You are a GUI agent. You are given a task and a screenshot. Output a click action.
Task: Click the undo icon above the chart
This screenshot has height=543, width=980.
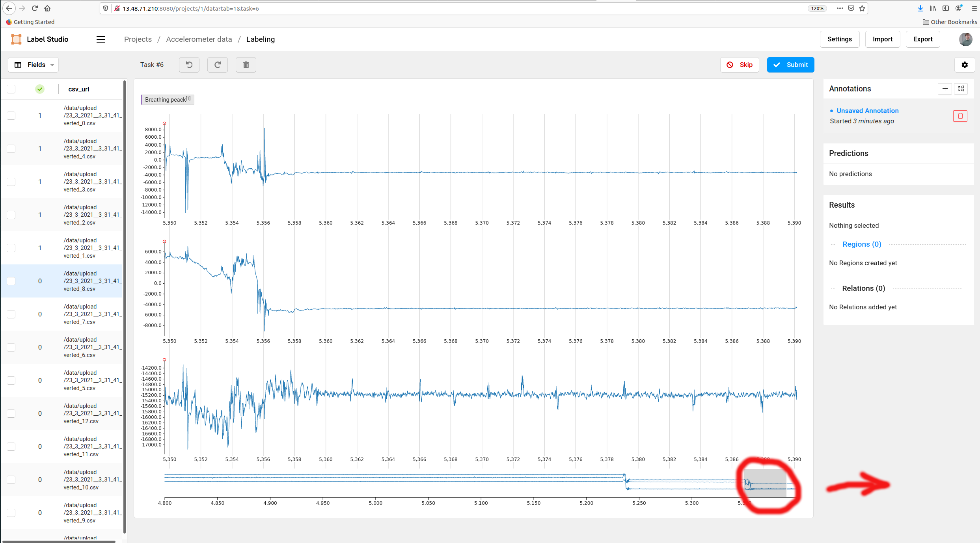[189, 65]
